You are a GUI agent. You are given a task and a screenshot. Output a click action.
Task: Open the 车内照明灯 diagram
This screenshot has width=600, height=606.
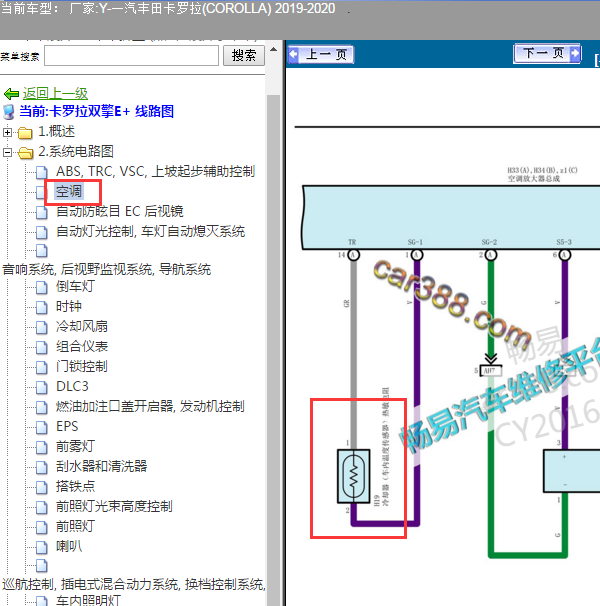click(88, 600)
